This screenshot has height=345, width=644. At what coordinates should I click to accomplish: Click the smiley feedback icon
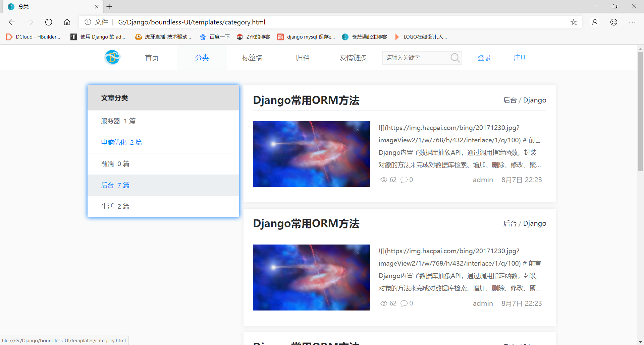613,22
